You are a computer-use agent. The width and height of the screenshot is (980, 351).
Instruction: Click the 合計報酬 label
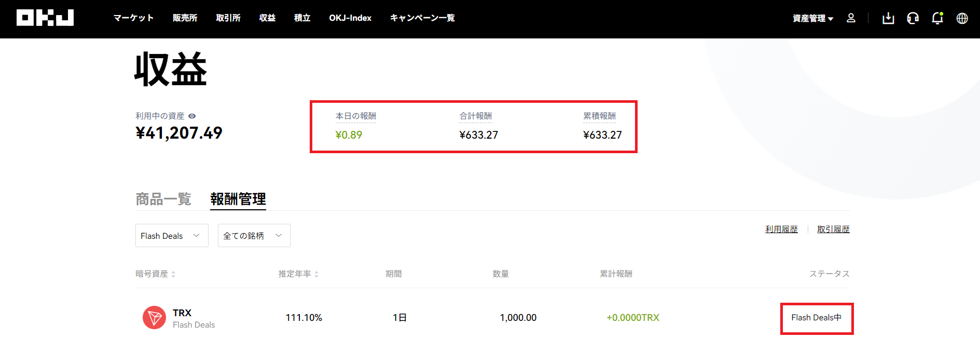click(x=476, y=116)
